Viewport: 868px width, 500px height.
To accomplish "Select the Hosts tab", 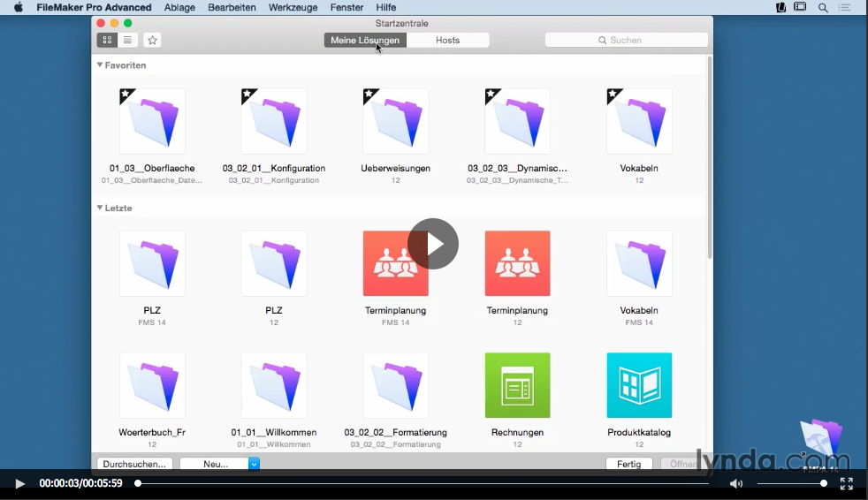I will 447,40.
